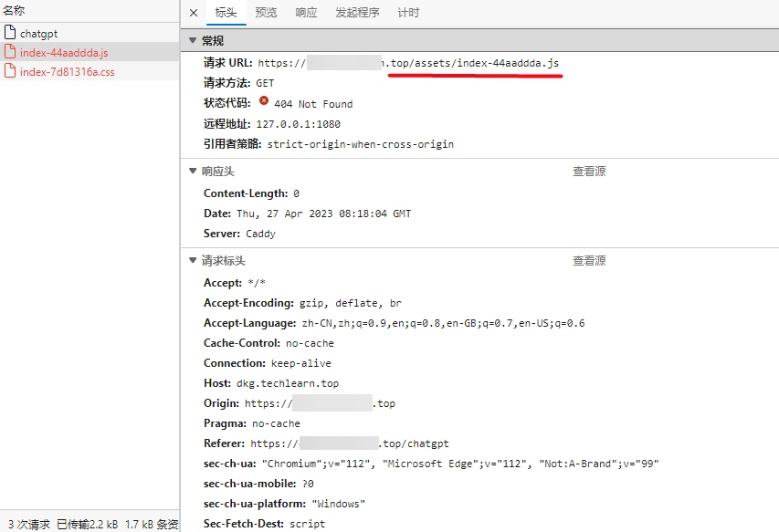Click the 3 次请求 status bar entry

pos(29,525)
